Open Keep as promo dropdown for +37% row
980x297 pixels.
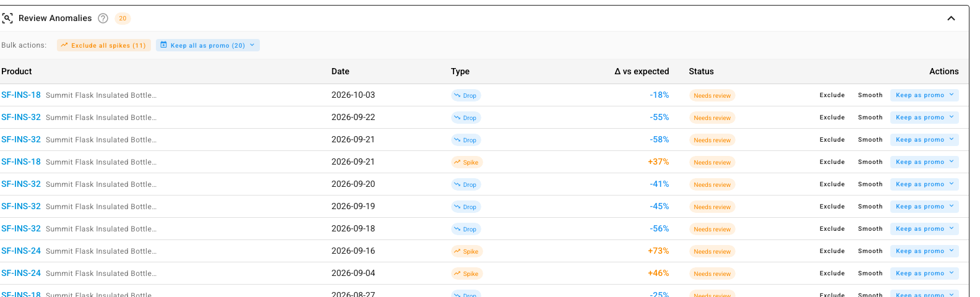(x=924, y=162)
